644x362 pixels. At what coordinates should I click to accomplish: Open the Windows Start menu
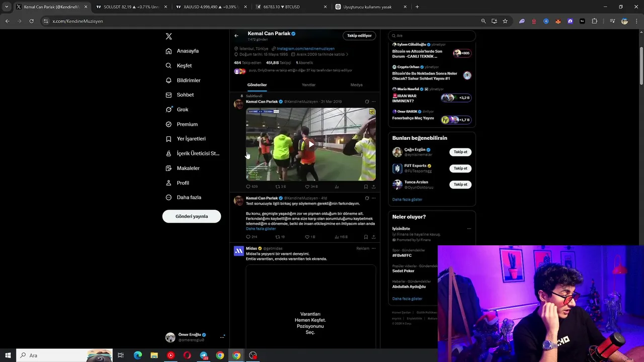point(8,355)
